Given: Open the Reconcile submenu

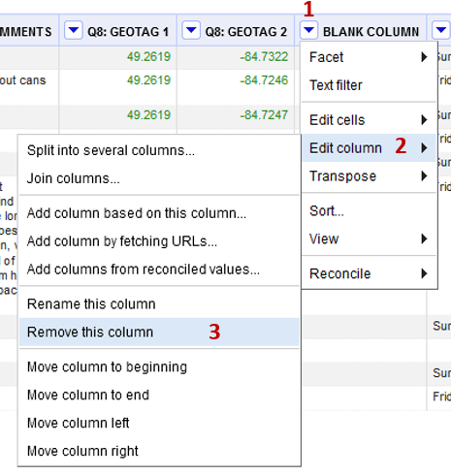Looking at the screenshot, I should click(x=369, y=273).
